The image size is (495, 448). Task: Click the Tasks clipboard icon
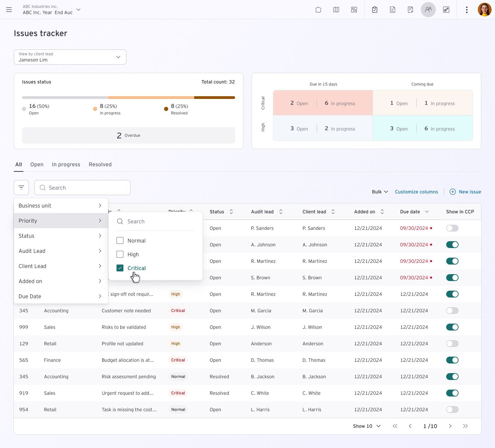coord(375,10)
